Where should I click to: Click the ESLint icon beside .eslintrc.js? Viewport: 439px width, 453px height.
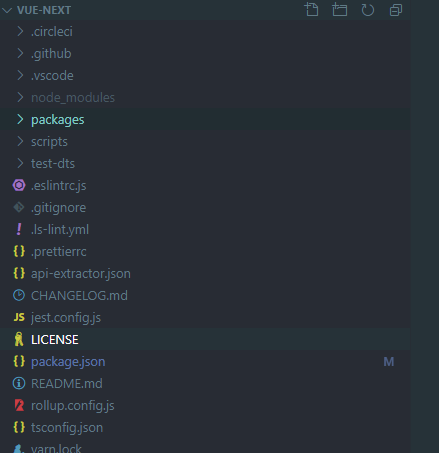point(19,185)
